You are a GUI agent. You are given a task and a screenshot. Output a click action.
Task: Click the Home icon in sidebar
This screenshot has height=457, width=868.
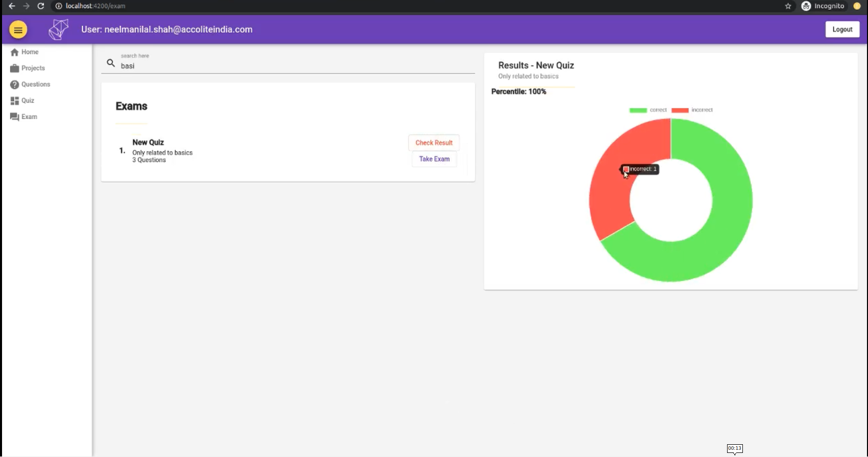click(14, 52)
